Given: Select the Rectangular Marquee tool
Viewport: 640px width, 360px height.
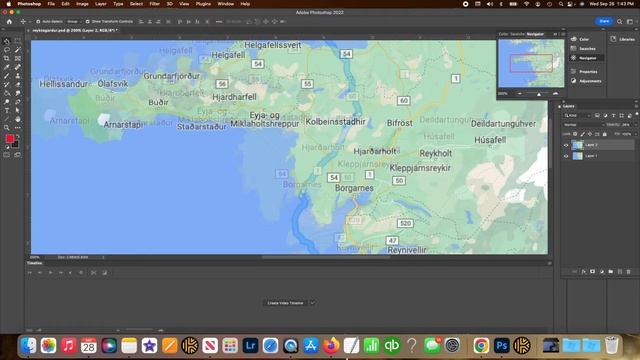Looking at the screenshot, I should (x=18, y=41).
